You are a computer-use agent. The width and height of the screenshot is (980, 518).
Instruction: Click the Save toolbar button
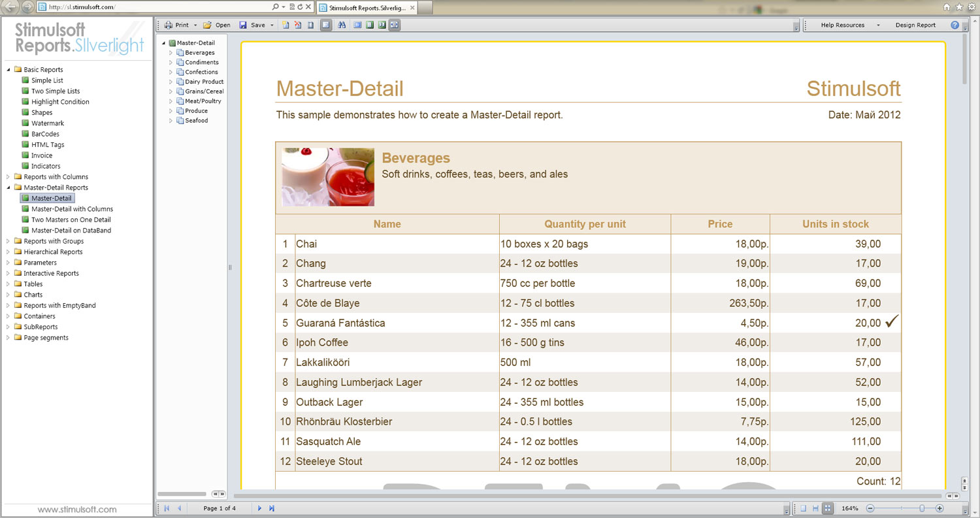[252, 25]
